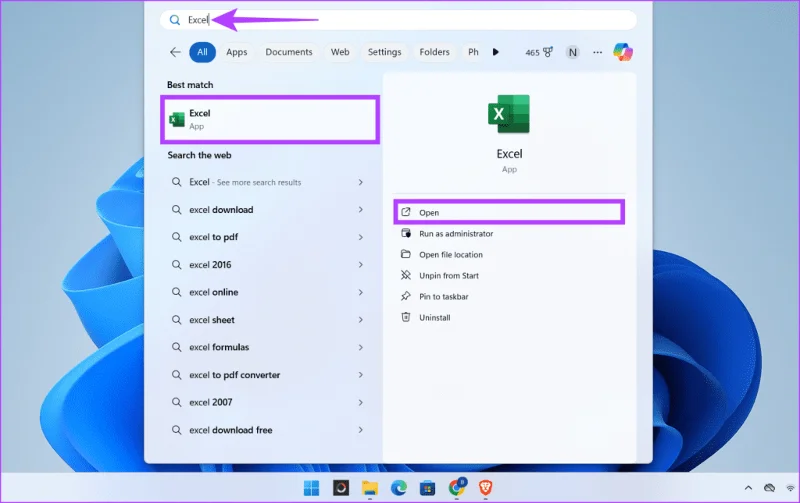Expand chevron next to 'excel 2007'
The width and height of the screenshot is (800, 503).
tap(361, 403)
